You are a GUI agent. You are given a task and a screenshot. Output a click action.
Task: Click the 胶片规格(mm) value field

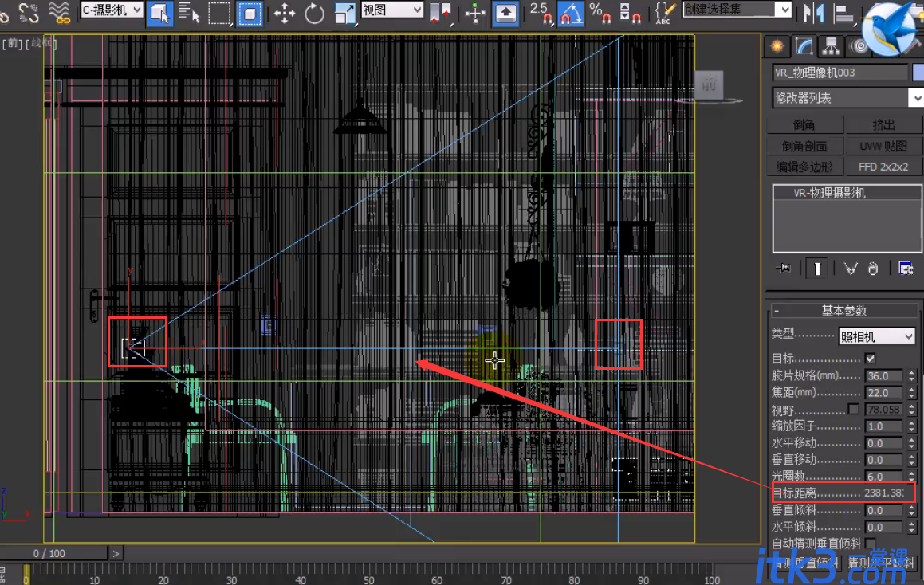884,376
